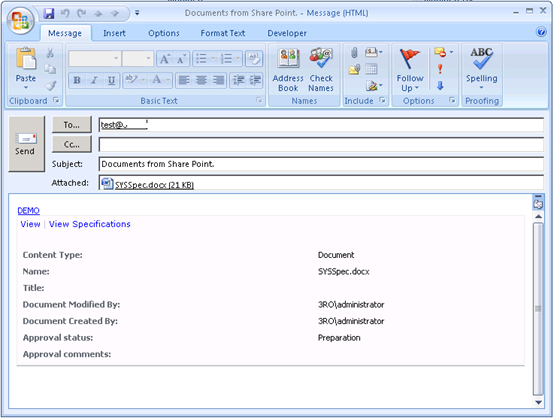Increase paragraph indent

255,80
